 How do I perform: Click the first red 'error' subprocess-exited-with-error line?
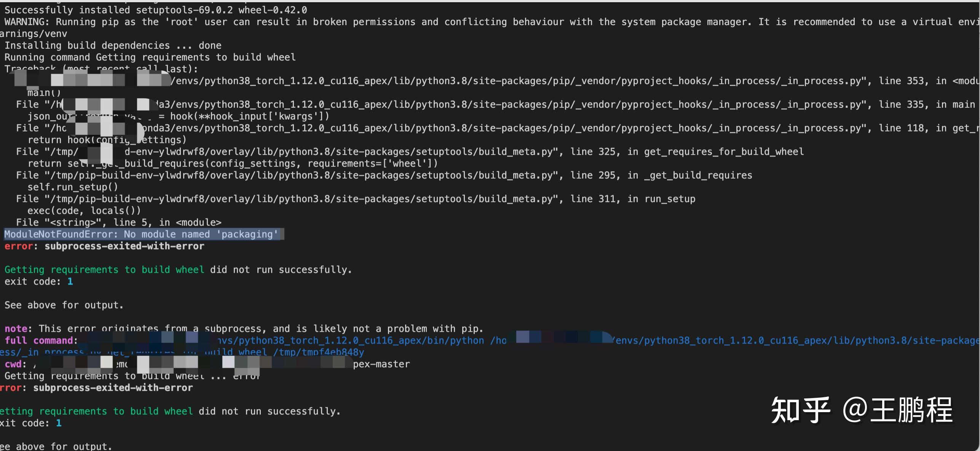(x=104, y=246)
